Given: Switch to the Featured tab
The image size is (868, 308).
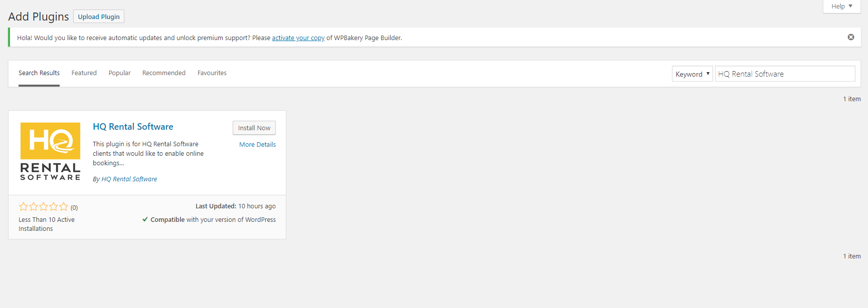Looking at the screenshot, I should tap(84, 73).
